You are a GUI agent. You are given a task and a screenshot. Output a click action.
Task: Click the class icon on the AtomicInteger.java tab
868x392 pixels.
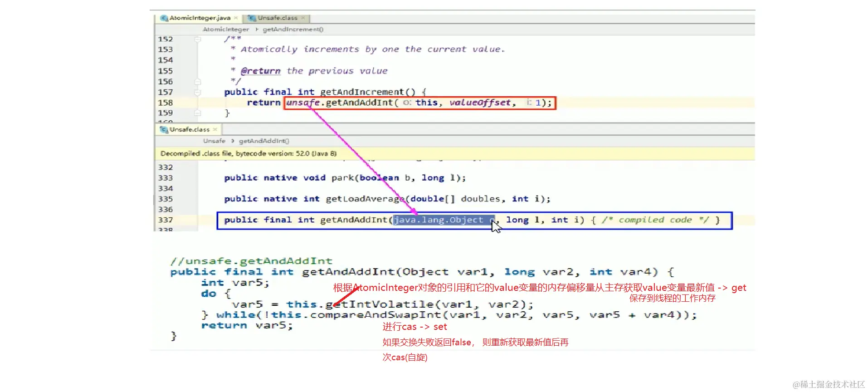pyautogui.click(x=164, y=18)
